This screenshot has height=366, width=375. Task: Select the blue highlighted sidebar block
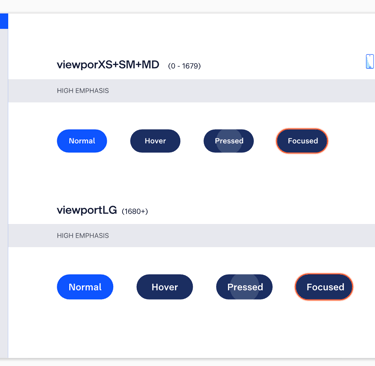pos(4,21)
